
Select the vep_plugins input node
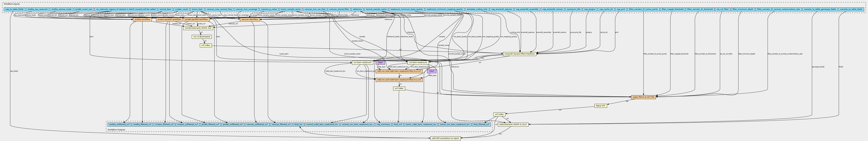[590, 9]
